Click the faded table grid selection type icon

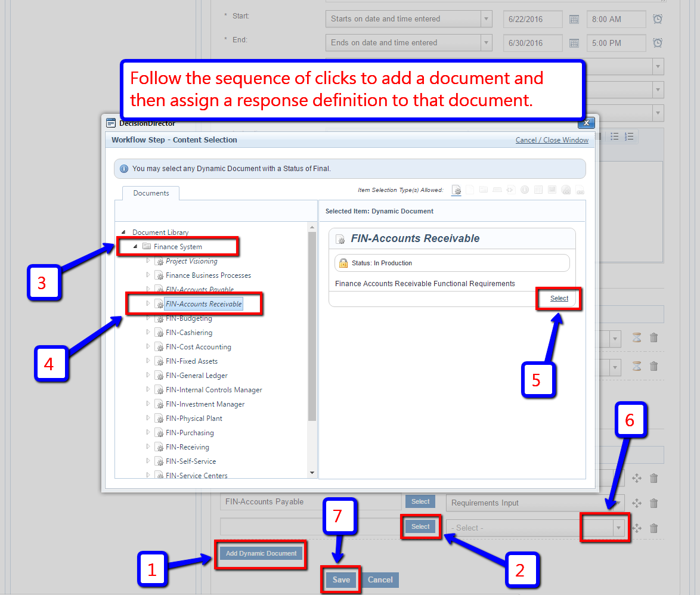click(538, 190)
